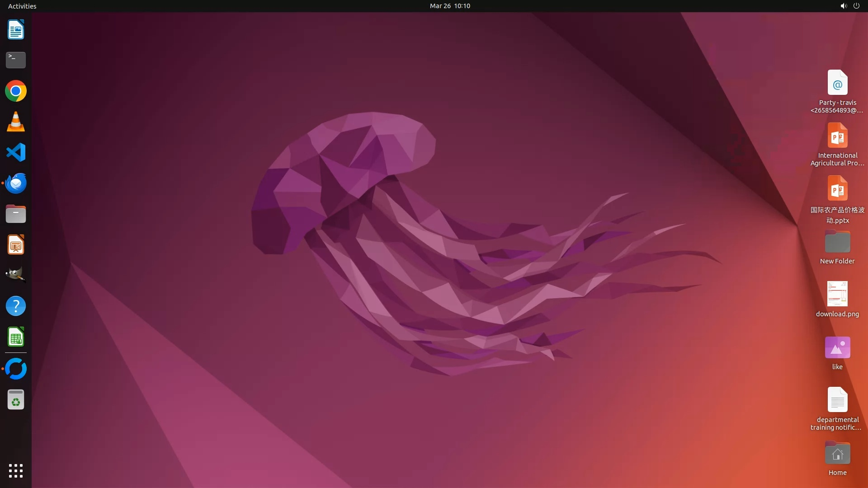Open LibreOffice Writer from the dock
The width and height of the screenshot is (868, 488).
[x=16, y=30]
